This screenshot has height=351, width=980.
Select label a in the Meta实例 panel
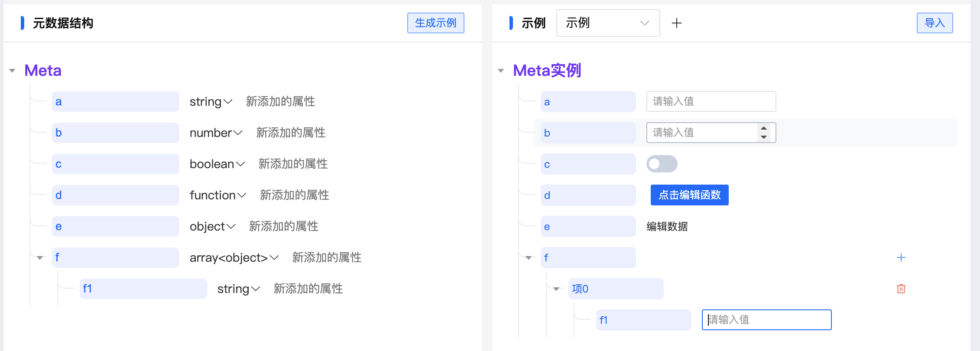588,102
